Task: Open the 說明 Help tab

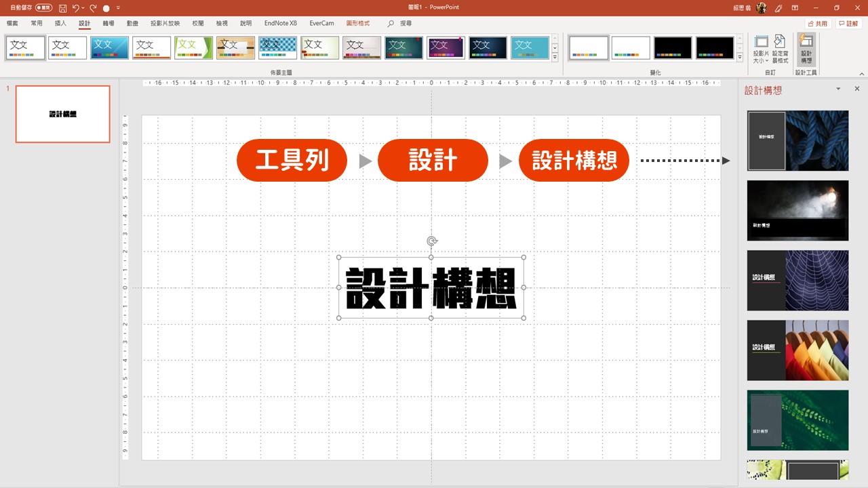Action: (x=245, y=23)
